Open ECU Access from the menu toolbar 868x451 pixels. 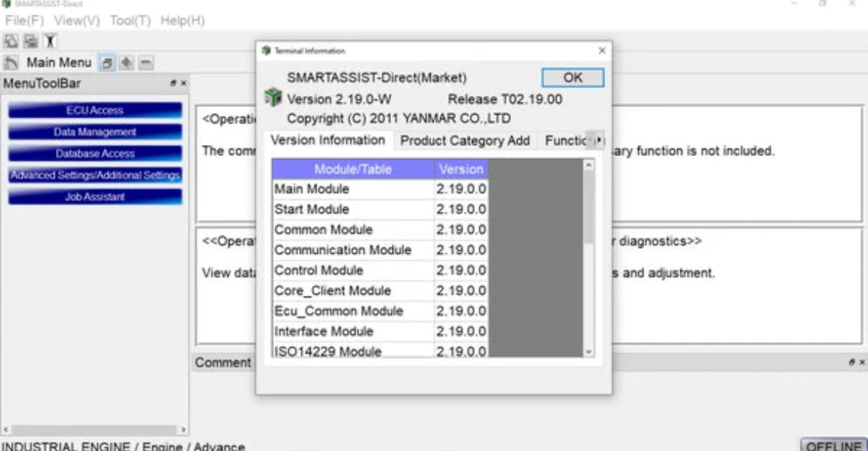[x=95, y=110]
